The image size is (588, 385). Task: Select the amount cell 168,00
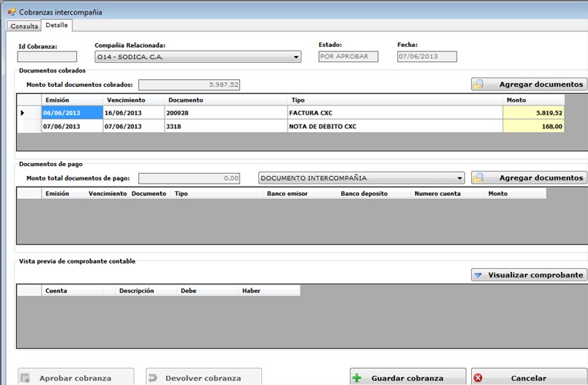(533, 126)
